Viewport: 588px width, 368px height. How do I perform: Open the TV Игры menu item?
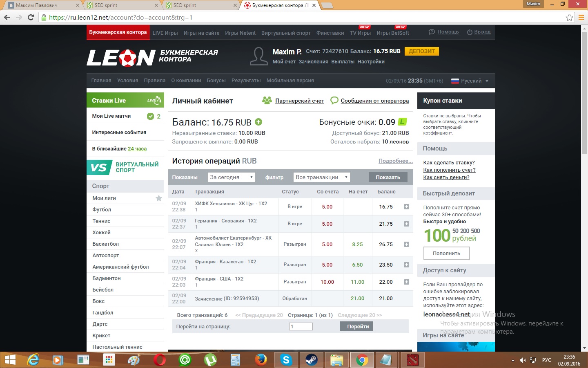[x=360, y=33]
